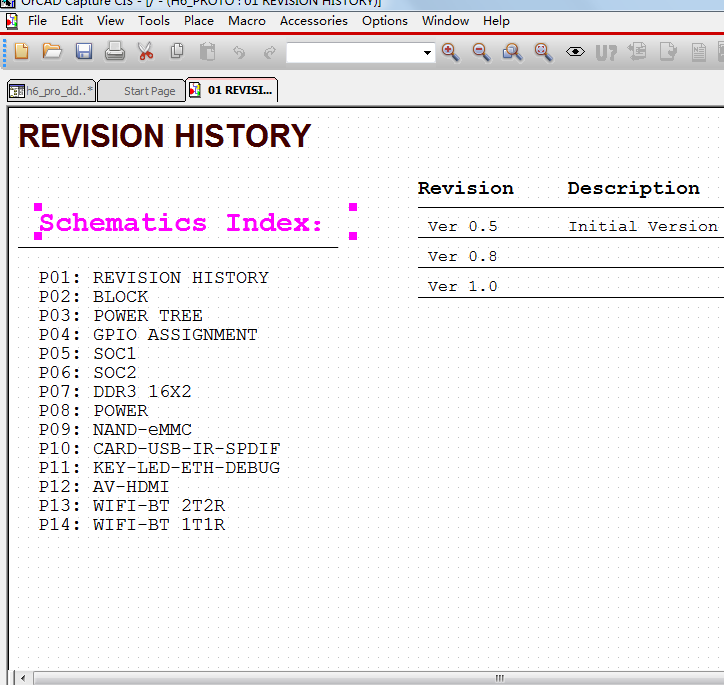This screenshot has height=685, width=724.
Task: Click the fisheye view eye icon
Action: tap(575, 52)
